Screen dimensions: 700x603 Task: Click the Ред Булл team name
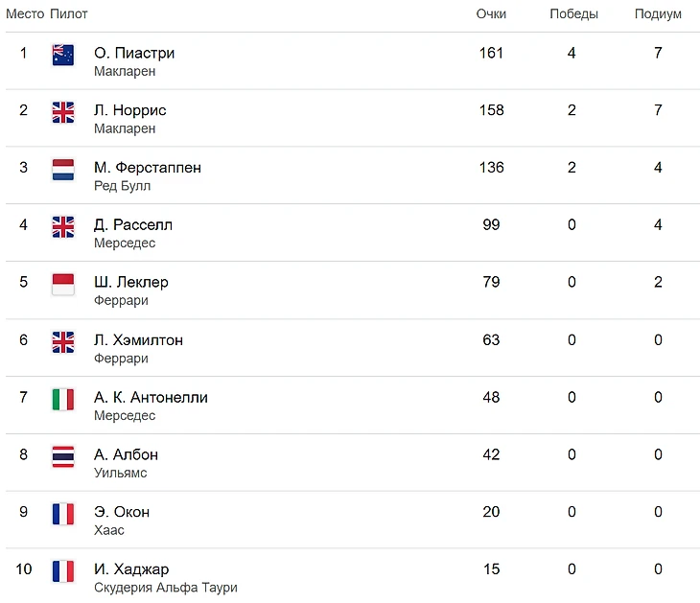122,186
